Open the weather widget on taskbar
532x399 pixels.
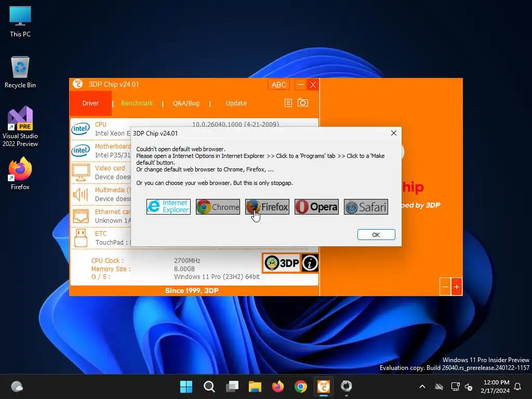[17, 387]
